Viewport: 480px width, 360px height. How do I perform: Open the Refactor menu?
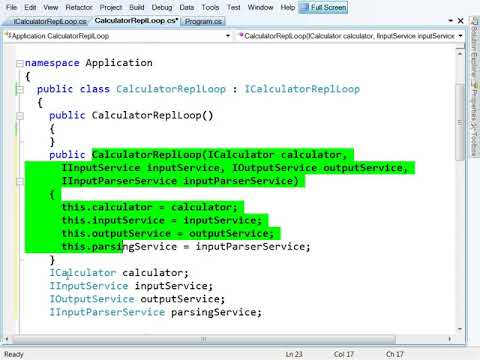pyautogui.click(x=79, y=7)
